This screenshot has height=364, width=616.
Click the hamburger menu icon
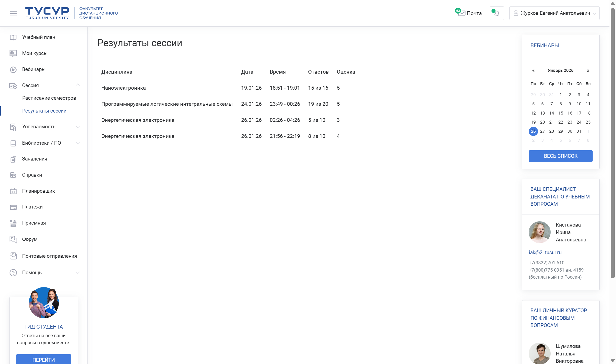[14, 13]
